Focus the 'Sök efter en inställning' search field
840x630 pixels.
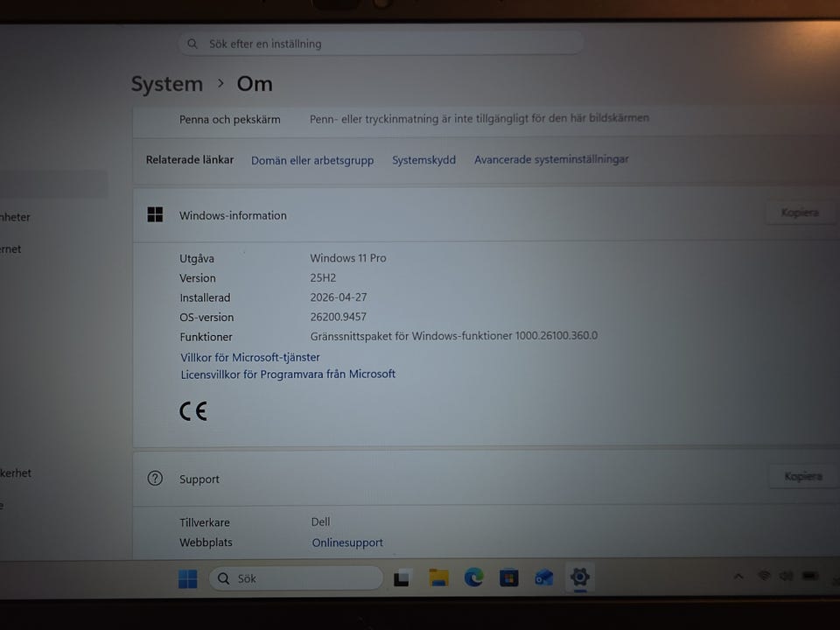point(381,43)
